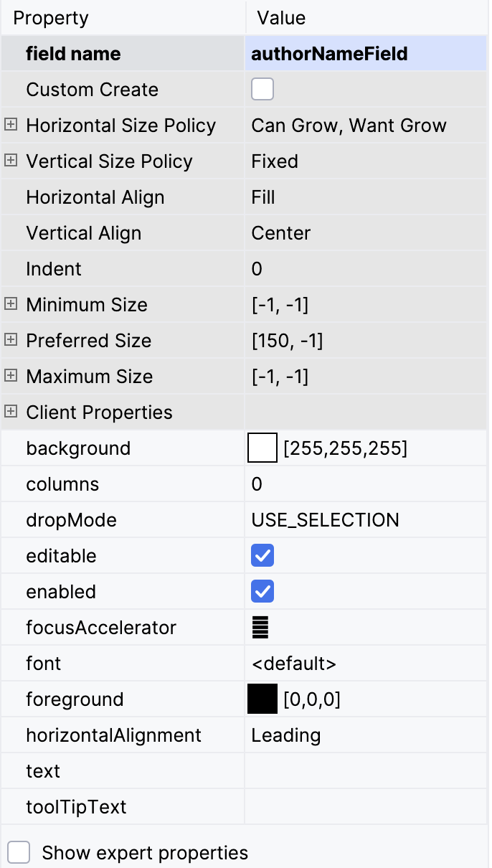The image size is (492, 868).
Task: Click the font default value
Action: pyautogui.click(x=295, y=663)
